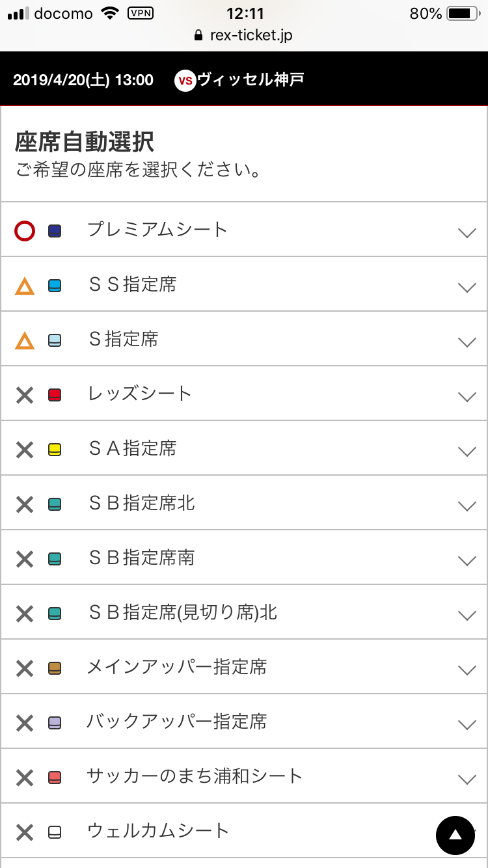Open the サッカーのまち浦和シート option
The image size is (488, 868).
195,776
